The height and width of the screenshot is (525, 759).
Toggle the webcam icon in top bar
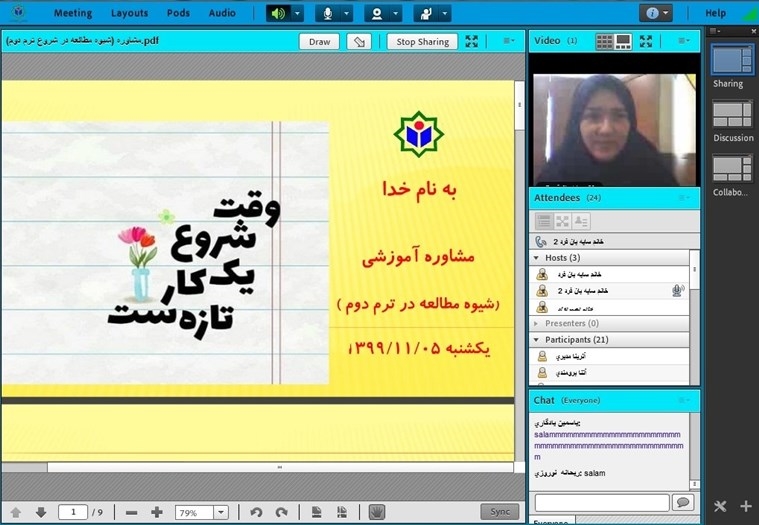click(376, 13)
